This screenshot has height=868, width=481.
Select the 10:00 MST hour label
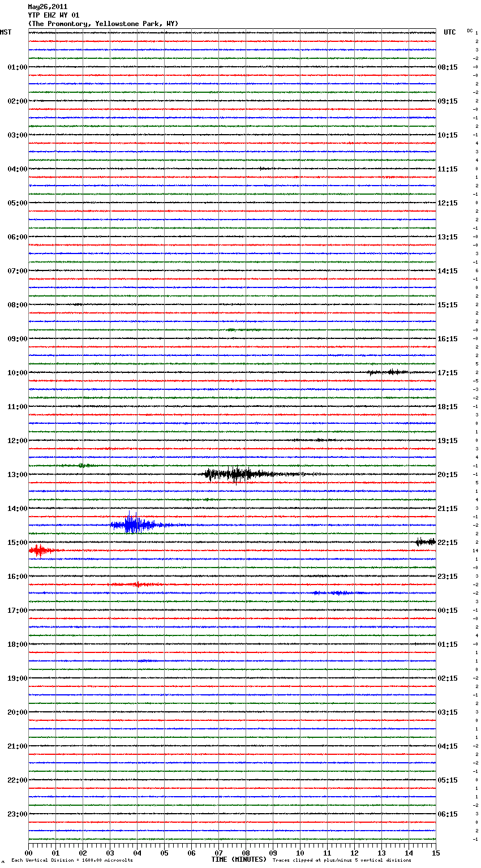coord(18,373)
